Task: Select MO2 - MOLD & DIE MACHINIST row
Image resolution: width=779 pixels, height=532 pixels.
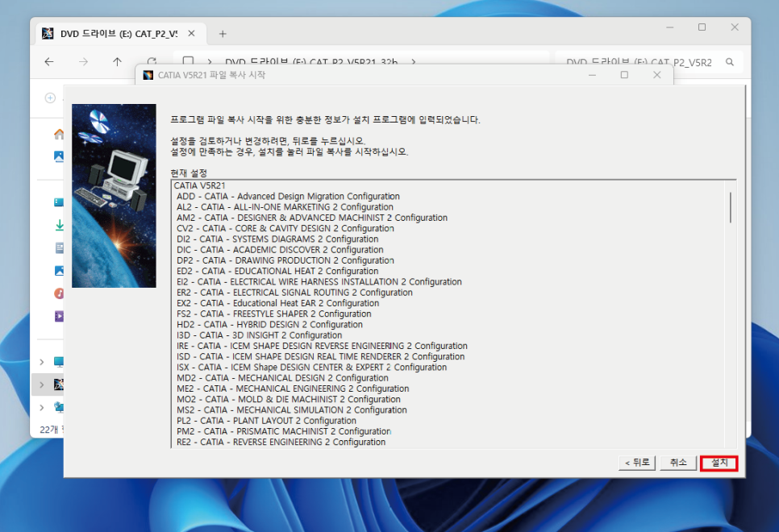Action: pyautogui.click(x=289, y=399)
